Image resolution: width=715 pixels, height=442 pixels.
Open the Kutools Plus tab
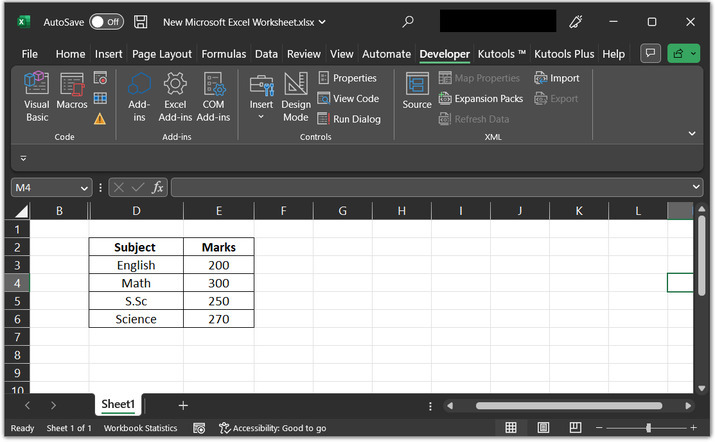[x=564, y=54]
